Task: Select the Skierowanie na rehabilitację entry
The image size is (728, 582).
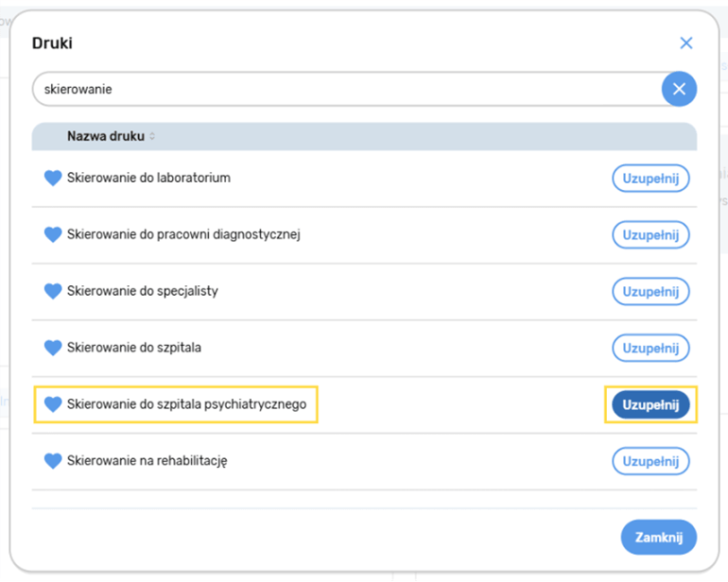Action: 147,461
